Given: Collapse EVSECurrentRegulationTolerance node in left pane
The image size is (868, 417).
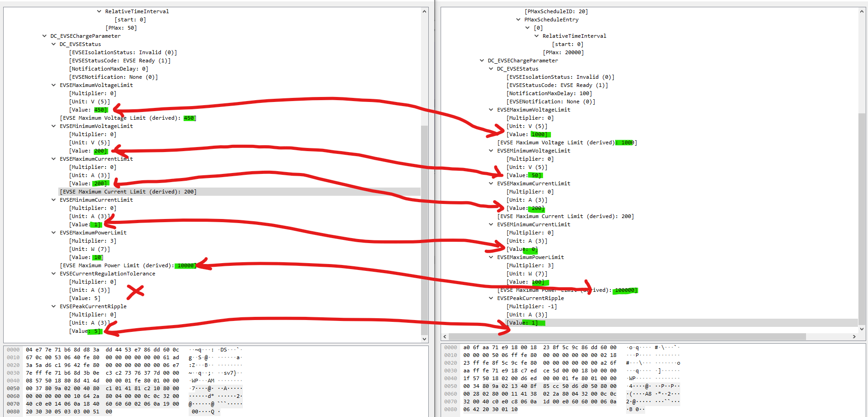Looking at the screenshot, I should pyautogui.click(x=53, y=274).
